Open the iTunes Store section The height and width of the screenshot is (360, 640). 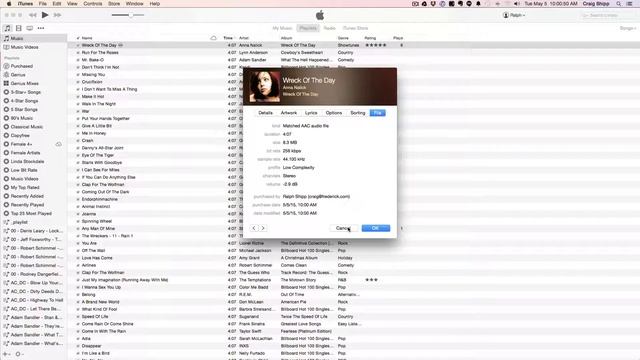(355, 28)
